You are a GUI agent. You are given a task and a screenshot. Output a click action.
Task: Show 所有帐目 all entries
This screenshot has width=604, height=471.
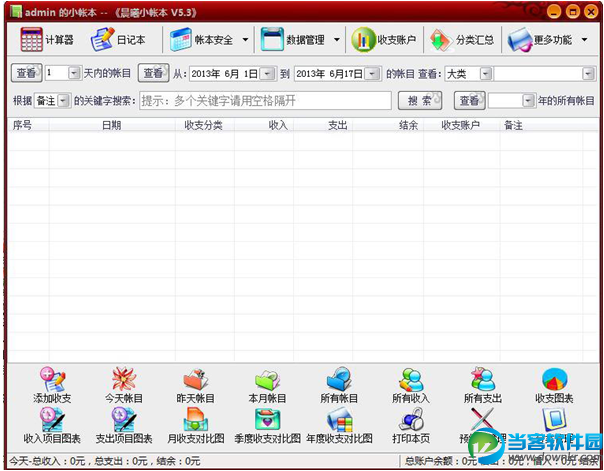pos(339,384)
